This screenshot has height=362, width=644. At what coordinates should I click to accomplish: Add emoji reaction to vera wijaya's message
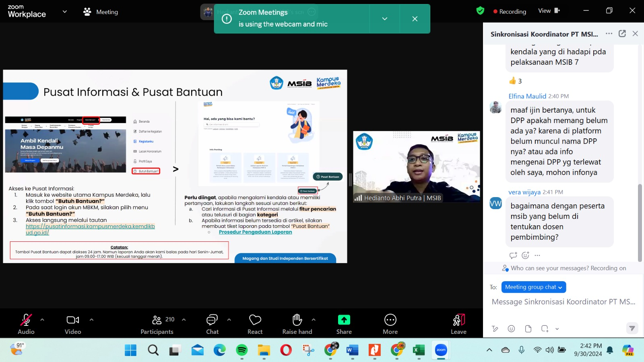[x=525, y=255]
